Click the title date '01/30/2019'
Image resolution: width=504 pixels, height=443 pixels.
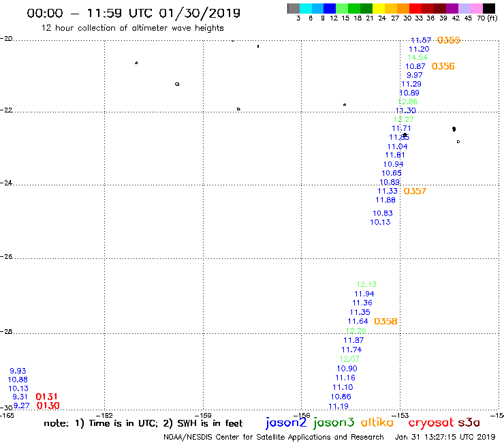[x=200, y=13]
